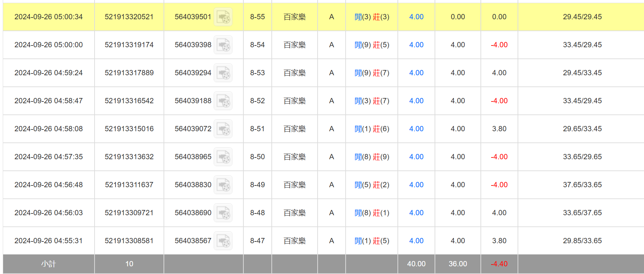Open video replay icon for round 564039398
The width and height of the screenshot is (644, 274).
223,45
